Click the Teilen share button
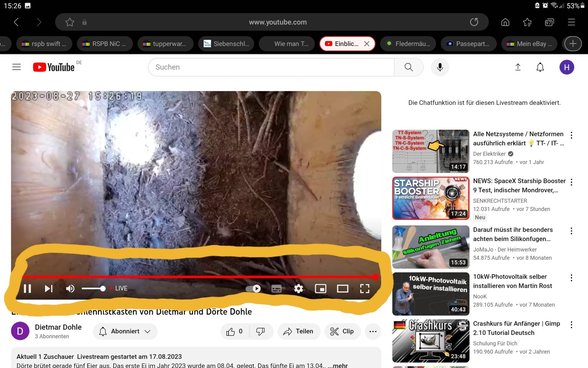The height and width of the screenshot is (368, 588). click(x=299, y=331)
